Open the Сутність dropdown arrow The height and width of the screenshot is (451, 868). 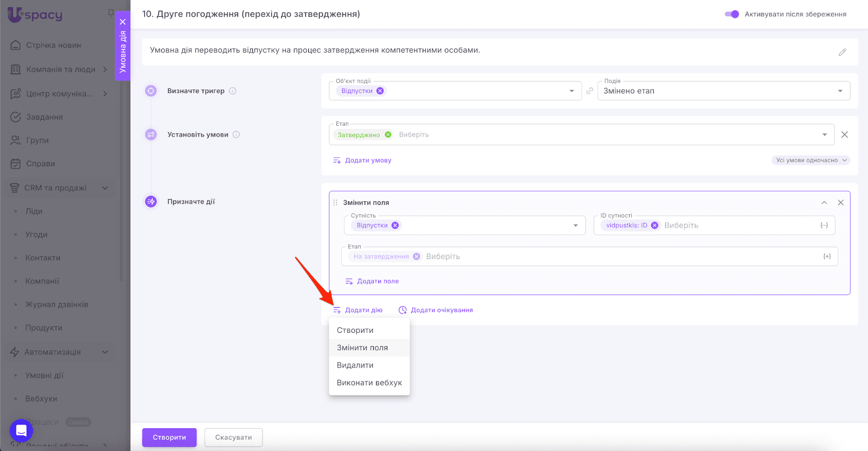pyautogui.click(x=576, y=225)
